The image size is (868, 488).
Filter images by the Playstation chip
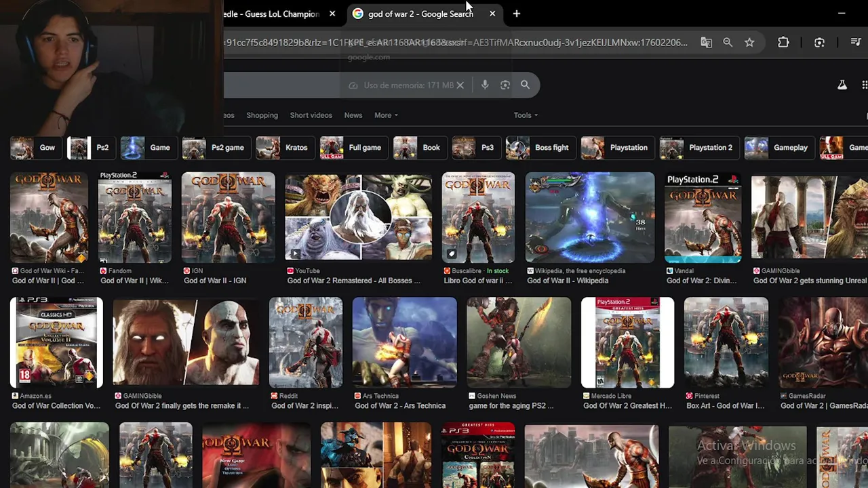click(x=616, y=148)
